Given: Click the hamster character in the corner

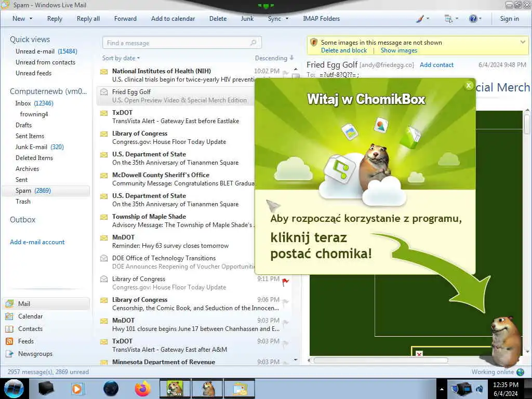Looking at the screenshot, I should [506, 342].
